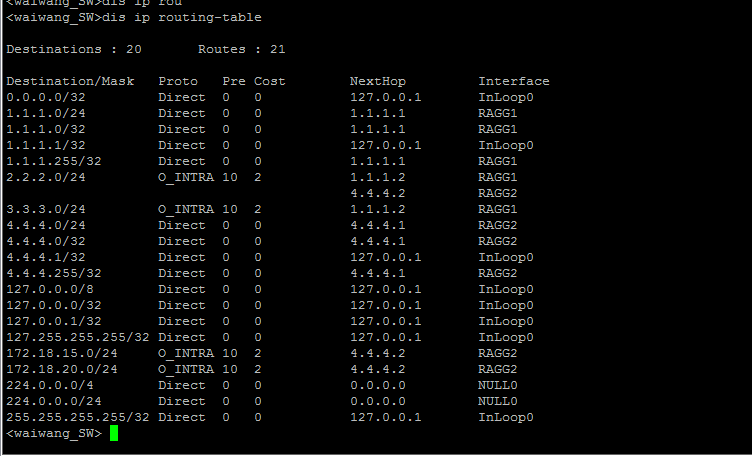
Task: Click the Cost column header
Action: 269,81
